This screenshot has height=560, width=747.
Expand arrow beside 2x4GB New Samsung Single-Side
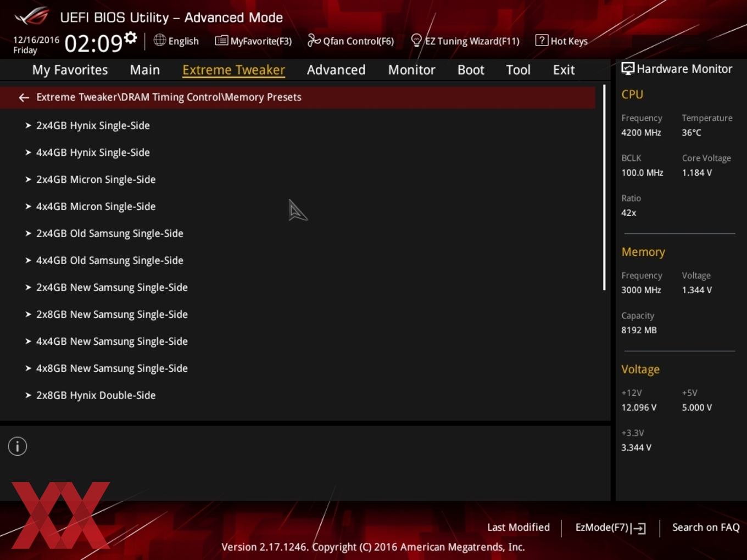tap(28, 287)
